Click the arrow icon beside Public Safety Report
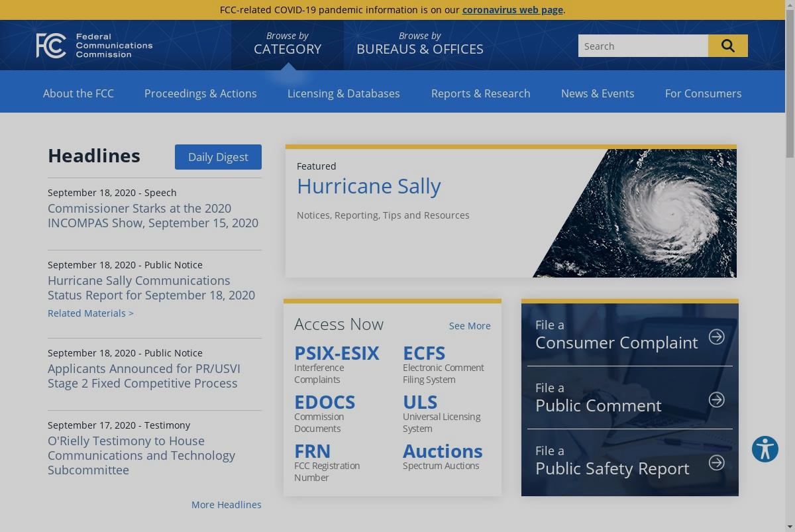Image resolution: width=795 pixels, height=532 pixels. point(717,462)
